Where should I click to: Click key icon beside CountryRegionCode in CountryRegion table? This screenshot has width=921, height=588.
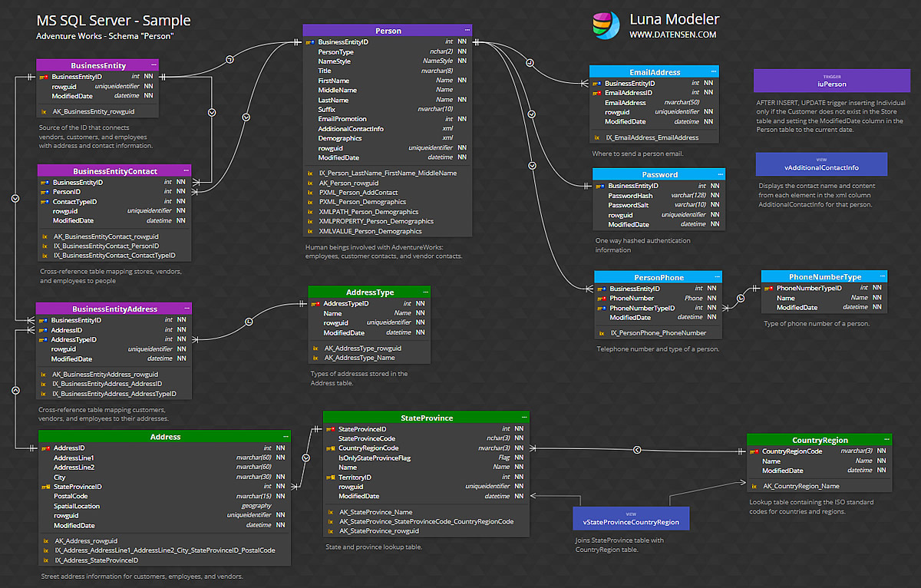tap(754, 451)
